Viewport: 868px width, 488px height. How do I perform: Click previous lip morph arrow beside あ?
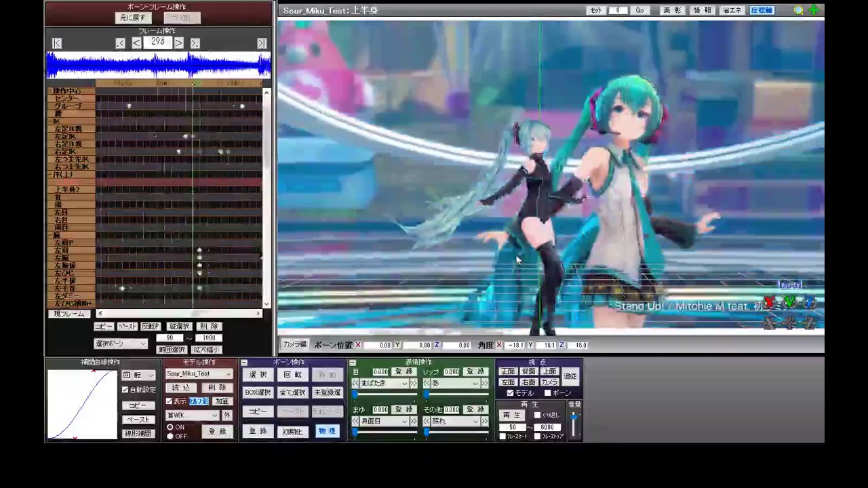click(427, 384)
